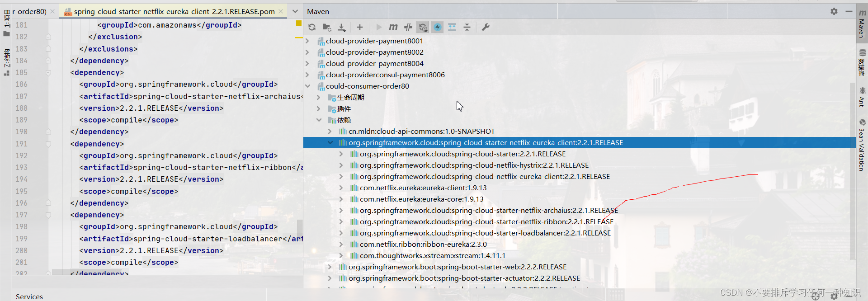The height and width of the screenshot is (301, 868).
Task: Collapse spring-cloud-starter-netflix-eureka-client dependency
Action: (x=330, y=143)
